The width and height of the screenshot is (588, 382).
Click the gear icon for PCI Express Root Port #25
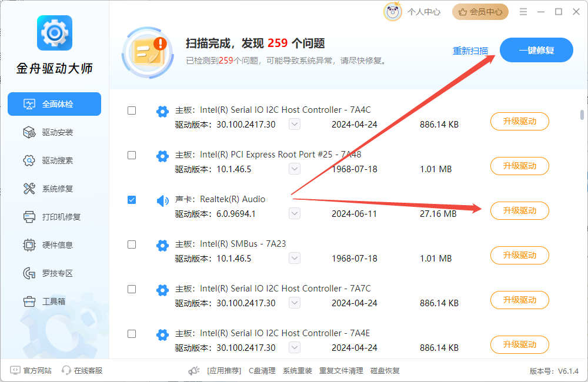pyautogui.click(x=162, y=156)
